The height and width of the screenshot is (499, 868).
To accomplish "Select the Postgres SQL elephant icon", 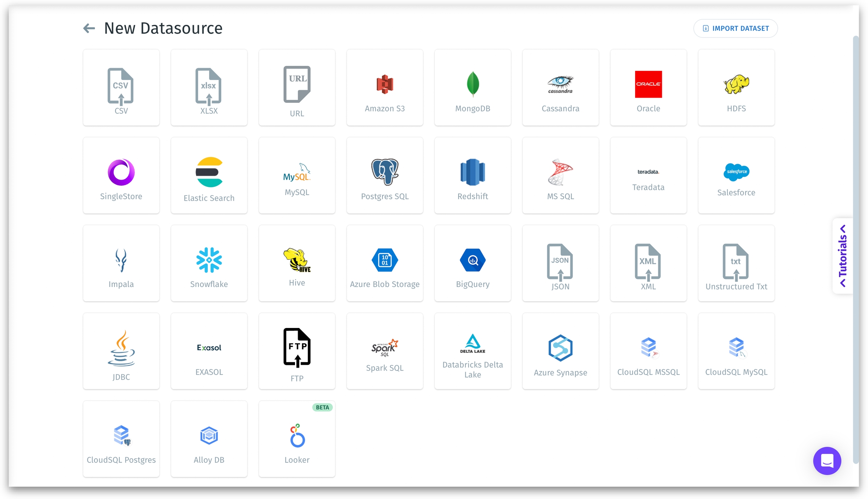I will pyautogui.click(x=385, y=172).
